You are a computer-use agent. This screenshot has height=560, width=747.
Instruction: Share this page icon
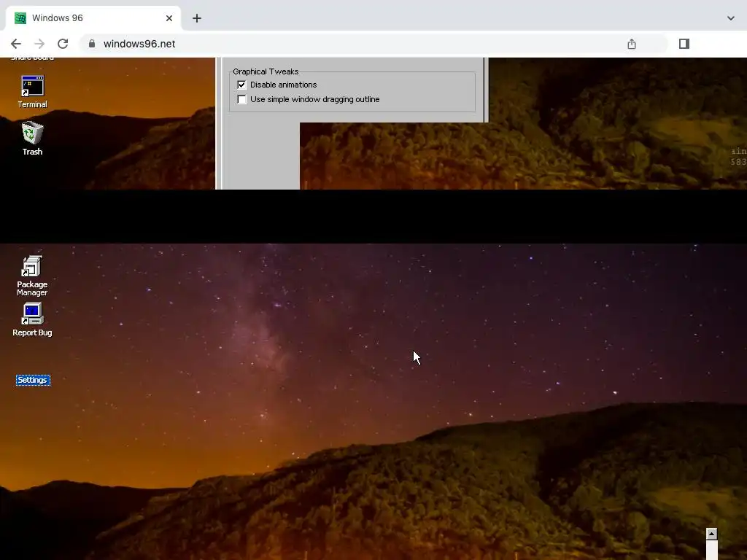point(631,44)
